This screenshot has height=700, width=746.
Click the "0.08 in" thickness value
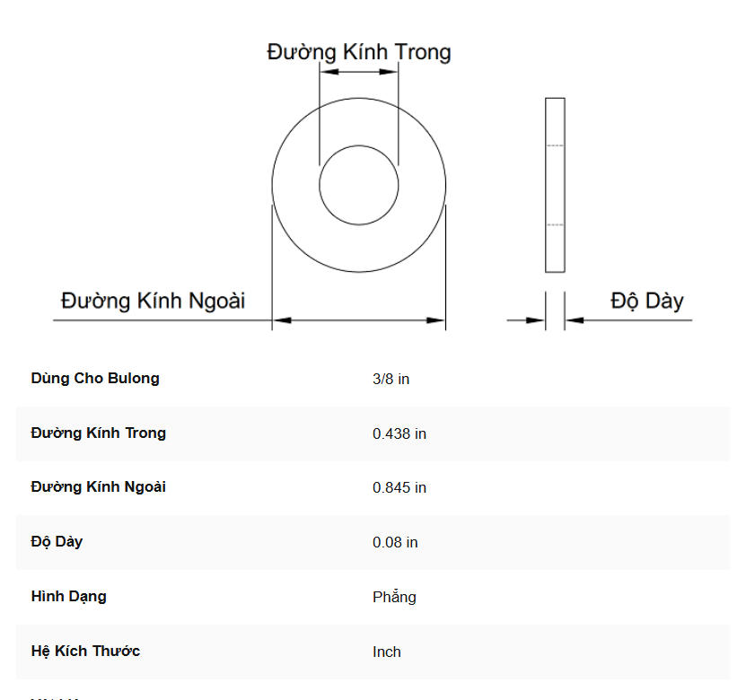pyautogui.click(x=395, y=543)
